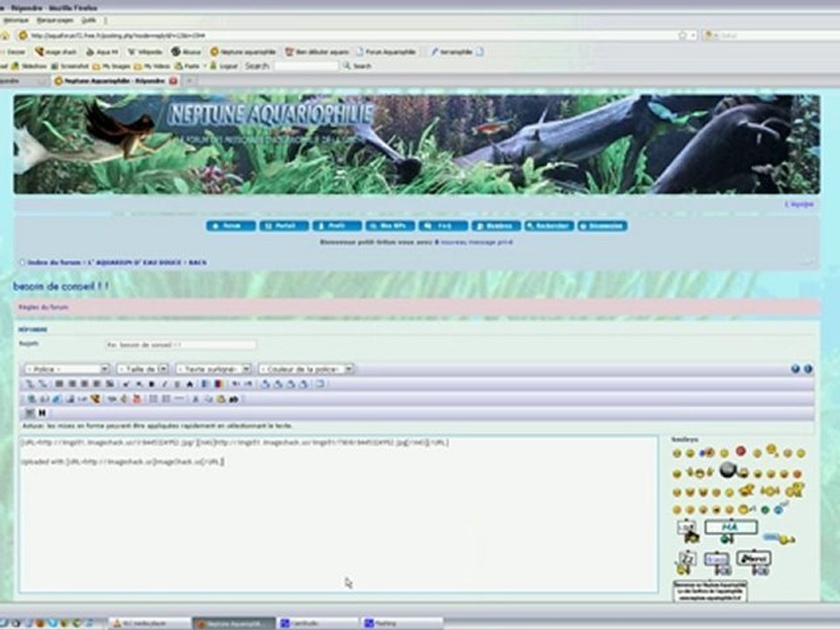Click the Déconnexion navigation button
Screen dimensions: 840x630
602,226
